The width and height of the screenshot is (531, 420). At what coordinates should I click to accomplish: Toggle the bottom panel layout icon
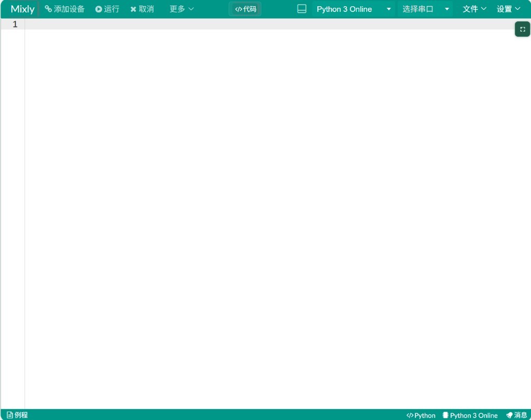[x=302, y=9]
